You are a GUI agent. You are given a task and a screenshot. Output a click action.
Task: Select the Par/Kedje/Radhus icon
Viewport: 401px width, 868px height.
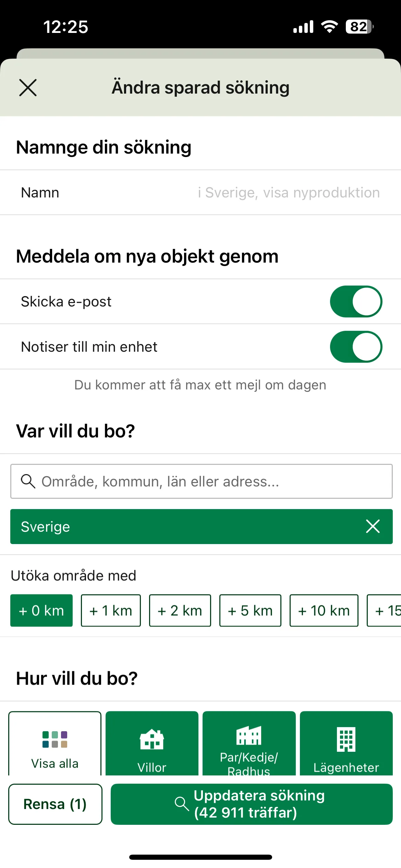click(249, 736)
